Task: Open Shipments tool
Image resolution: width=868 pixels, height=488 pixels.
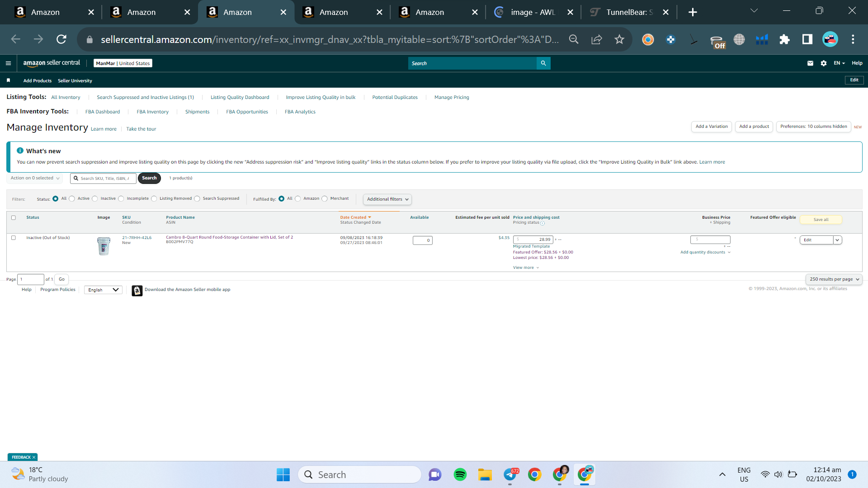Action: tap(198, 112)
